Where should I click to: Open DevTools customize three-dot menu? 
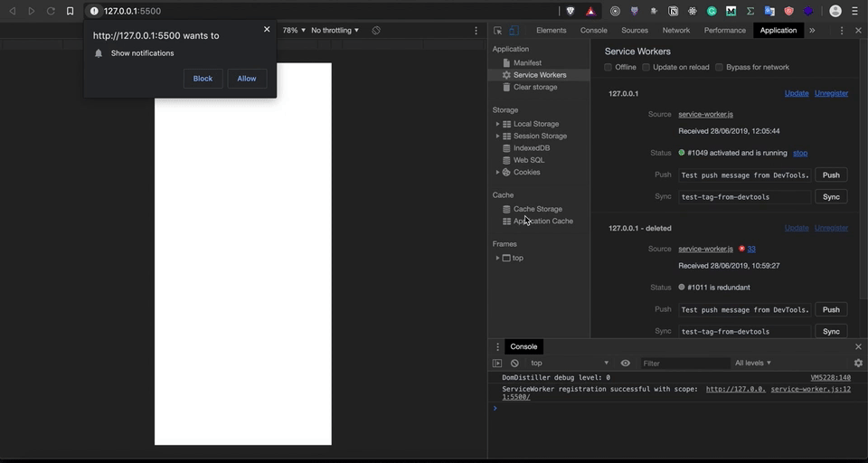(842, 31)
